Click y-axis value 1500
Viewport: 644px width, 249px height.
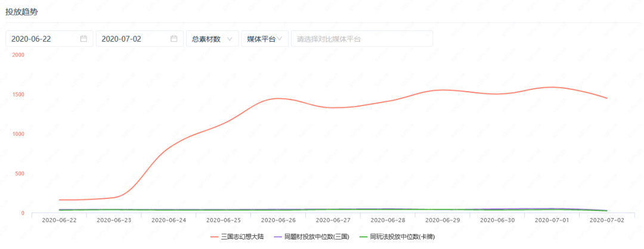click(18, 94)
